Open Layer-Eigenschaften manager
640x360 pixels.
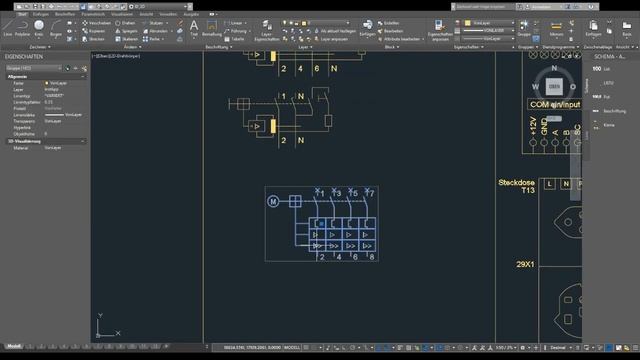point(267,30)
